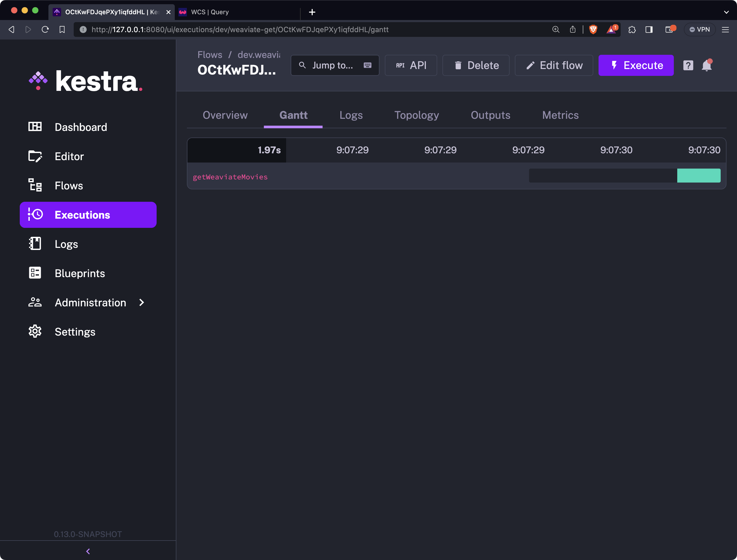
Task: Click the Jump to search field
Action: pyautogui.click(x=335, y=65)
